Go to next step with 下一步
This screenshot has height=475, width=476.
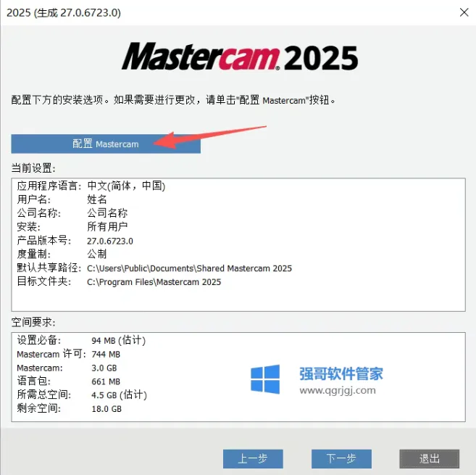pos(341,458)
